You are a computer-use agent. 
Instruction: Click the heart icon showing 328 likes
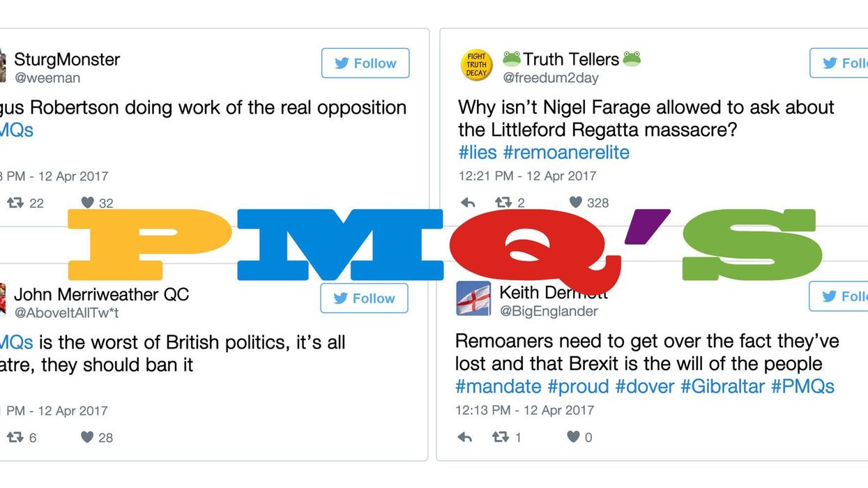tap(575, 202)
